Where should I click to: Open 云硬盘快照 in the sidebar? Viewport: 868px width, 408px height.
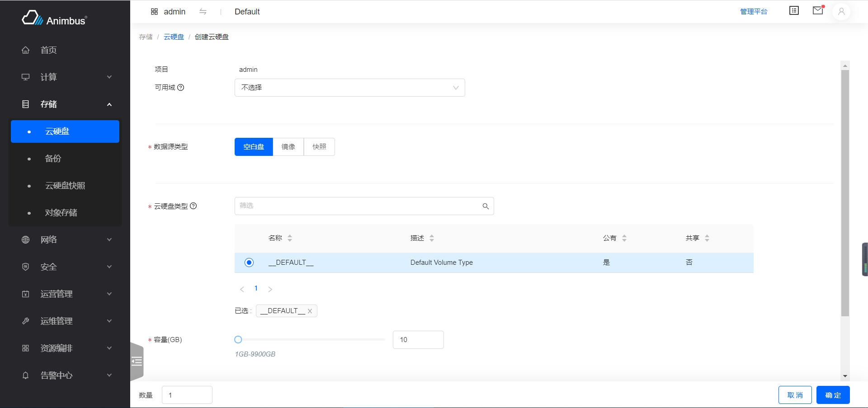[x=65, y=186]
